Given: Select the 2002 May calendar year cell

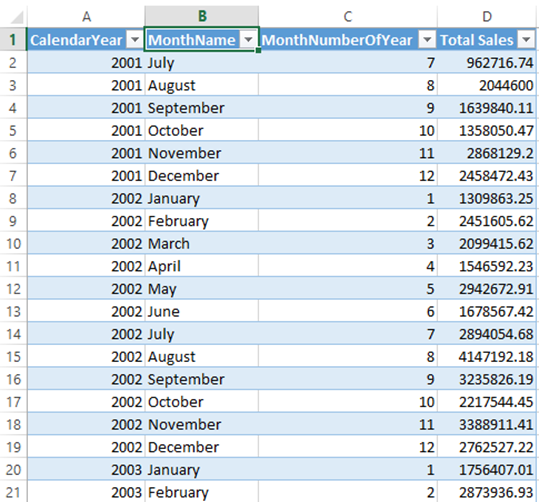Looking at the screenshot, I should (86, 289).
